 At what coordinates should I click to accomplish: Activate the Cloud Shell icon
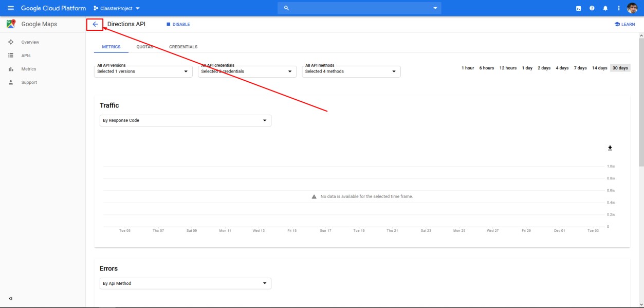click(x=578, y=8)
